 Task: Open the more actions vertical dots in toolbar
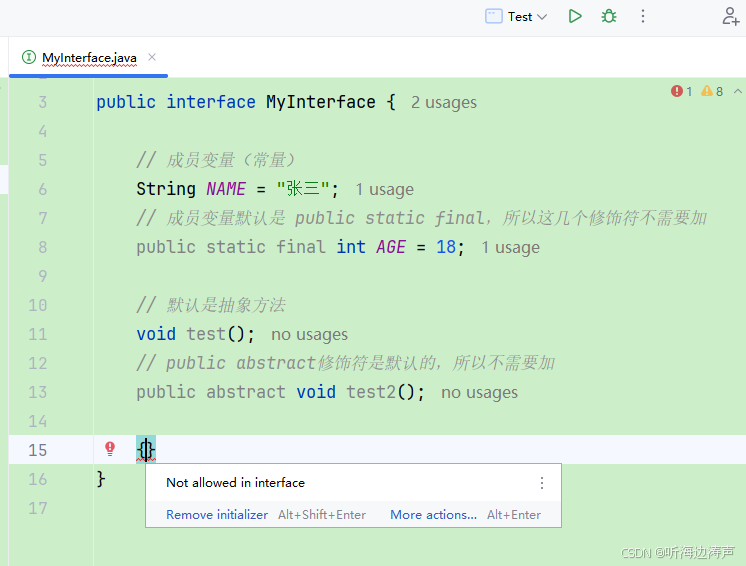[x=643, y=17]
